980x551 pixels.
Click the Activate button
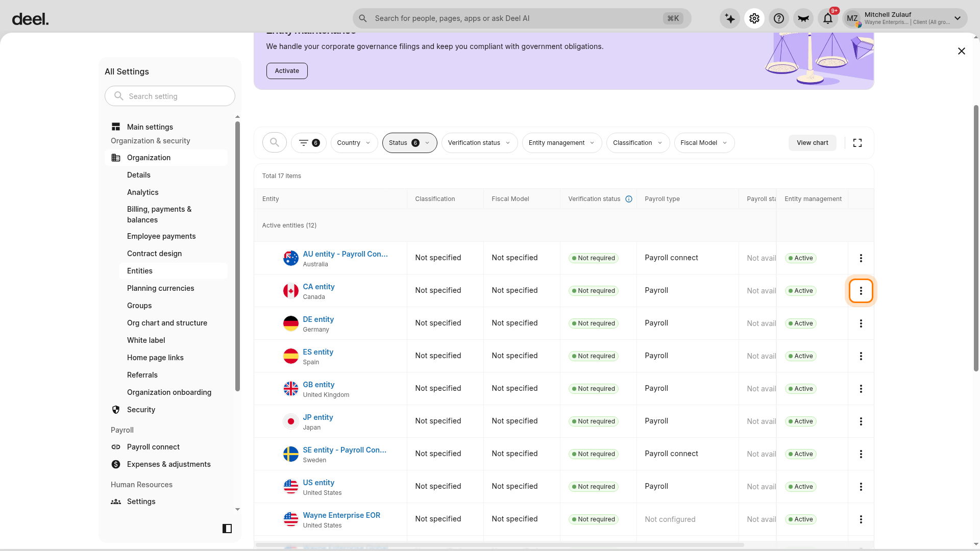click(287, 71)
